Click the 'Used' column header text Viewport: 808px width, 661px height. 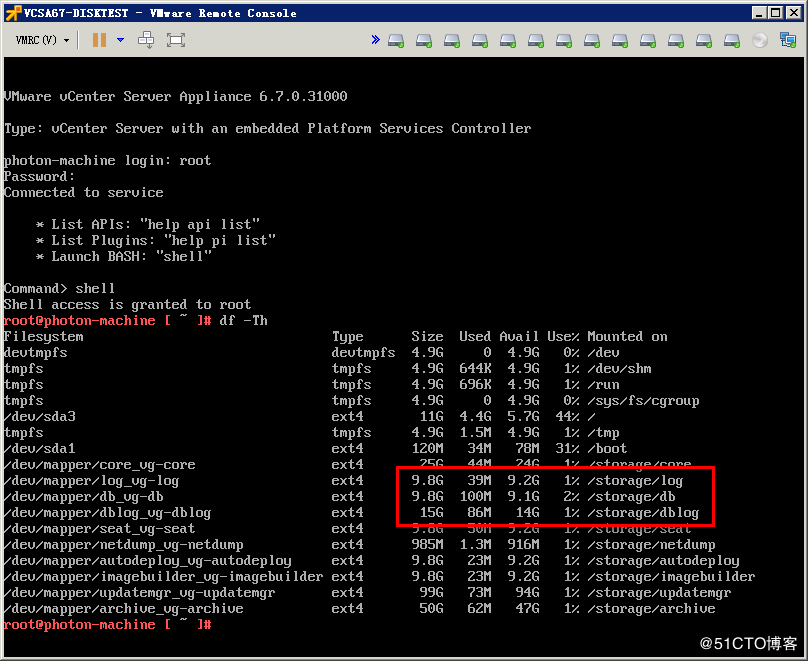pyautogui.click(x=475, y=336)
